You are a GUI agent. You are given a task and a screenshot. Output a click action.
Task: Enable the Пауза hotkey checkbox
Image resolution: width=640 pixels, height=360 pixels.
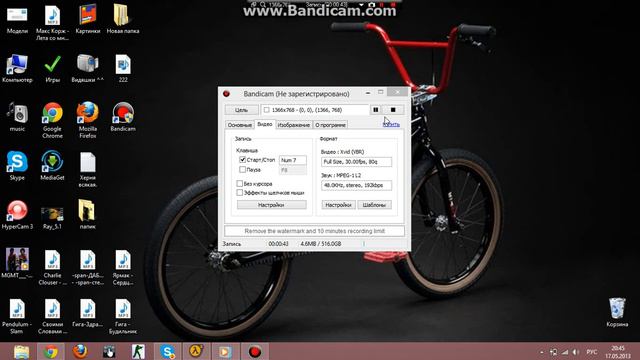pos(242,169)
